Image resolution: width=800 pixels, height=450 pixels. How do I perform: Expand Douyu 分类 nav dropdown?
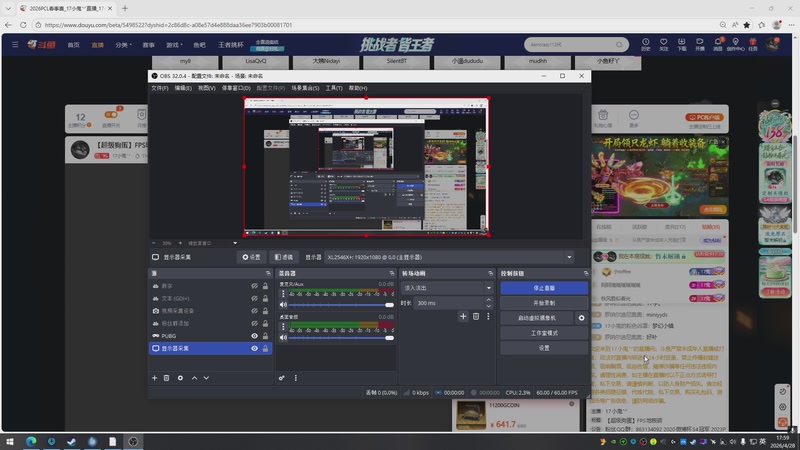[123, 45]
